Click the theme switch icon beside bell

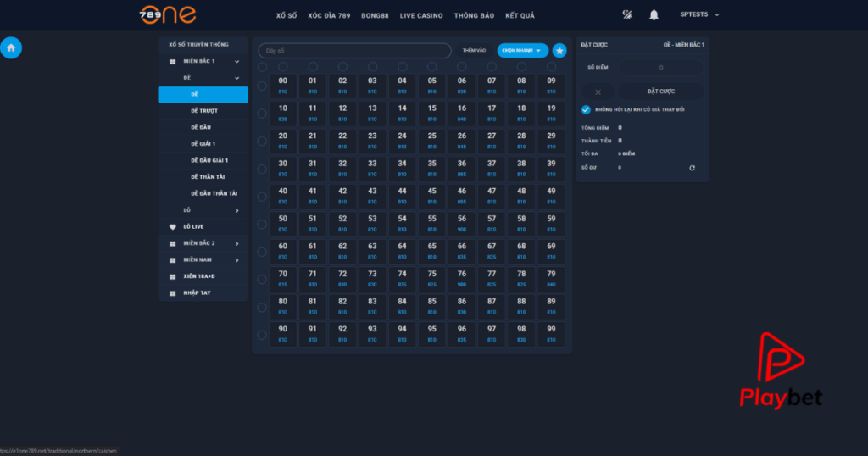point(627,15)
